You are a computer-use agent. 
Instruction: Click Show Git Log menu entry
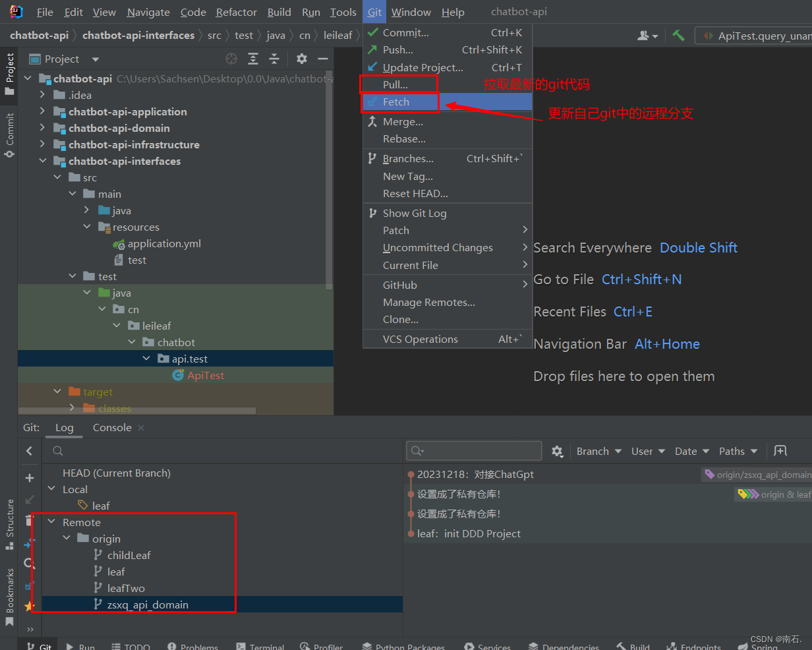click(448, 213)
